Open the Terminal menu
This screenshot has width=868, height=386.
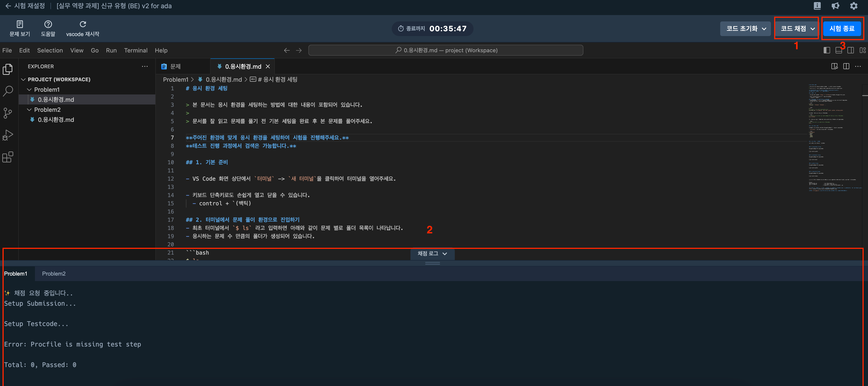135,50
